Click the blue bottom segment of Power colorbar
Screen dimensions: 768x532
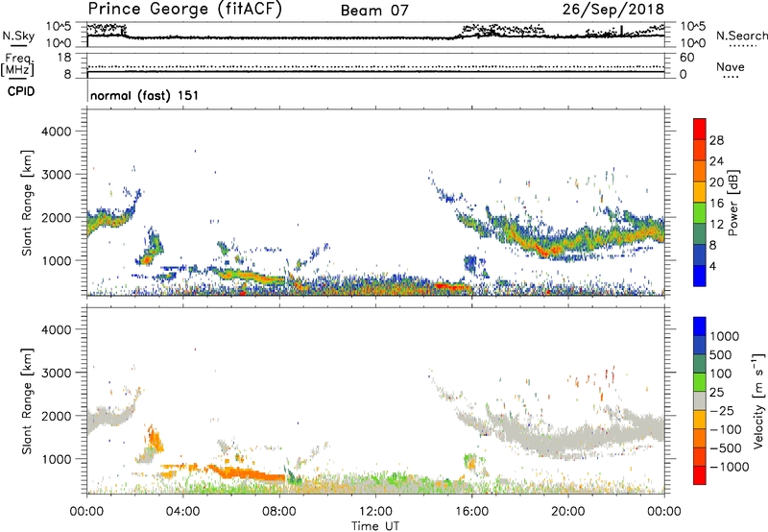[700, 276]
